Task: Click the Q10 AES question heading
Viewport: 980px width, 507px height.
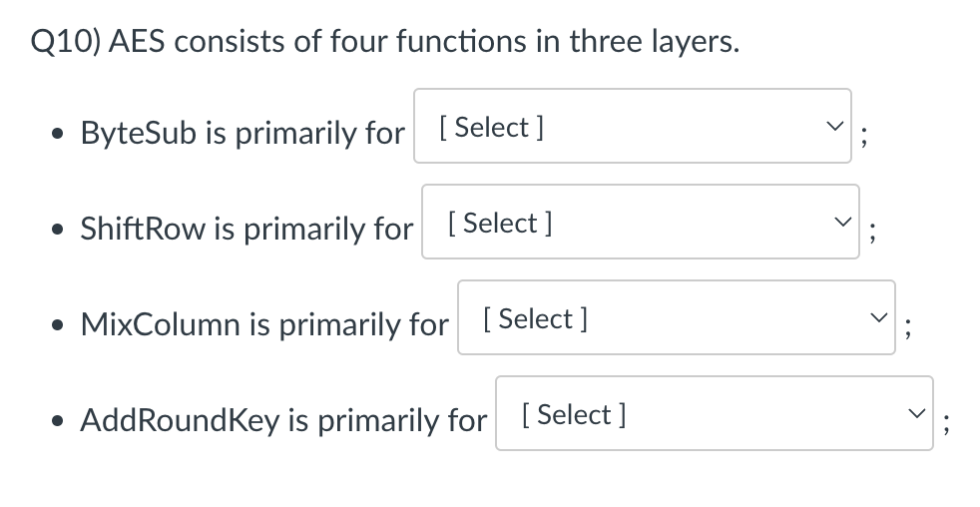Action: 385,43
